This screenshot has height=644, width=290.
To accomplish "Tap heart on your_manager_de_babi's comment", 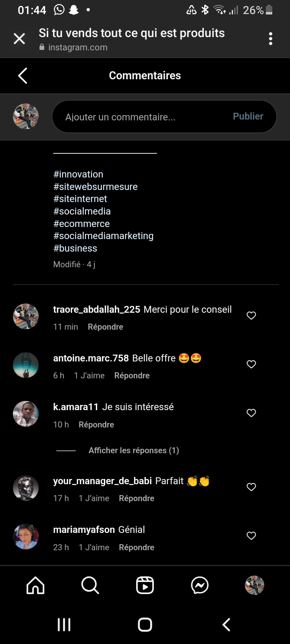I will tap(251, 487).
